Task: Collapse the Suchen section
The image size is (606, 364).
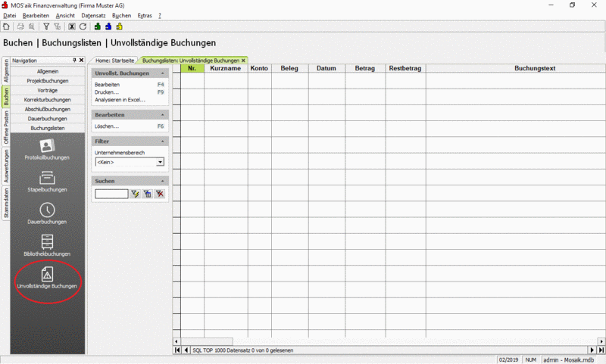Action: [x=162, y=181]
